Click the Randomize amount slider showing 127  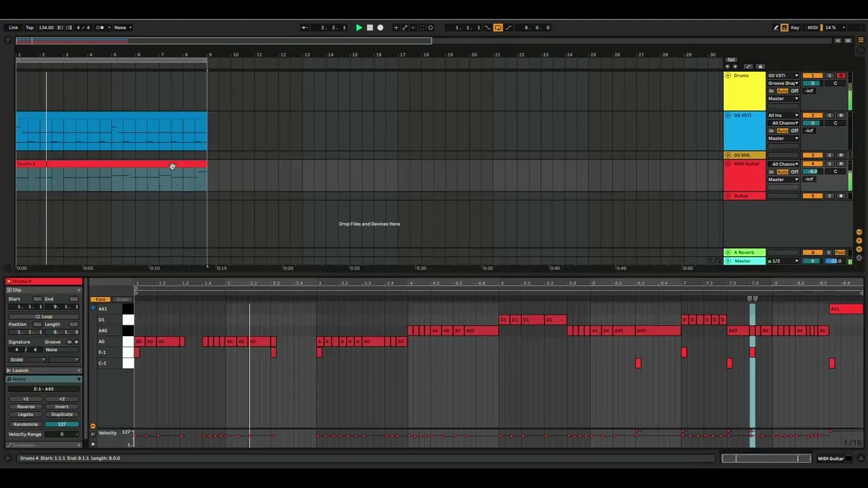point(62,424)
